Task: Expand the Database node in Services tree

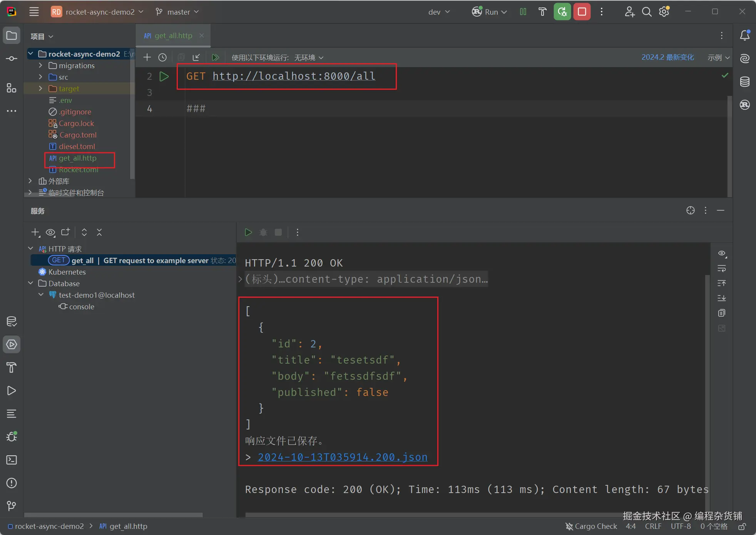Action: (30, 283)
